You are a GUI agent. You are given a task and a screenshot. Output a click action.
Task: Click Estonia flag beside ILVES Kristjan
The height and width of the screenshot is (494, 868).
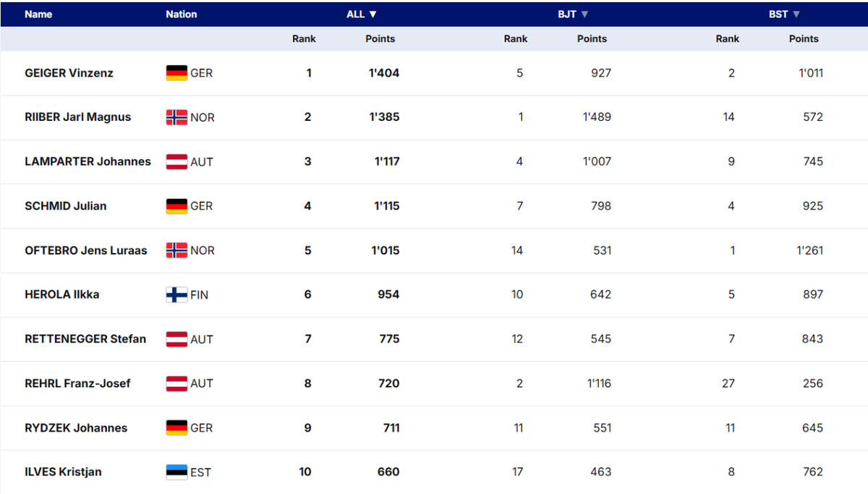(x=176, y=472)
